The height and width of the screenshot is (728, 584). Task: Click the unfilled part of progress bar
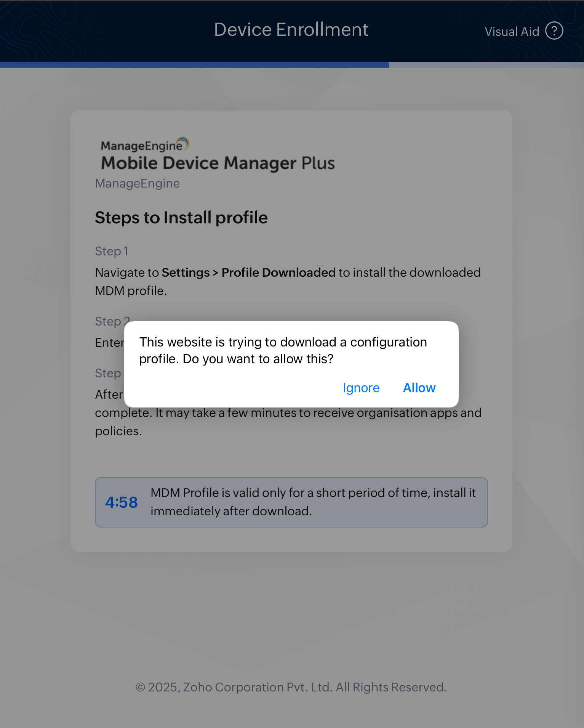(x=486, y=65)
